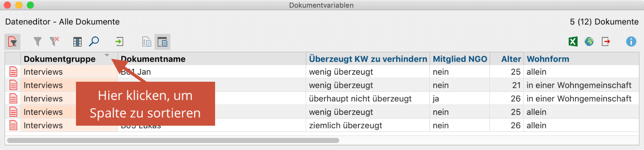This screenshot has width=644, height=150.
Task: Click the gray filter funnel icon
Action: pyautogui.click(x=38, y=42)
